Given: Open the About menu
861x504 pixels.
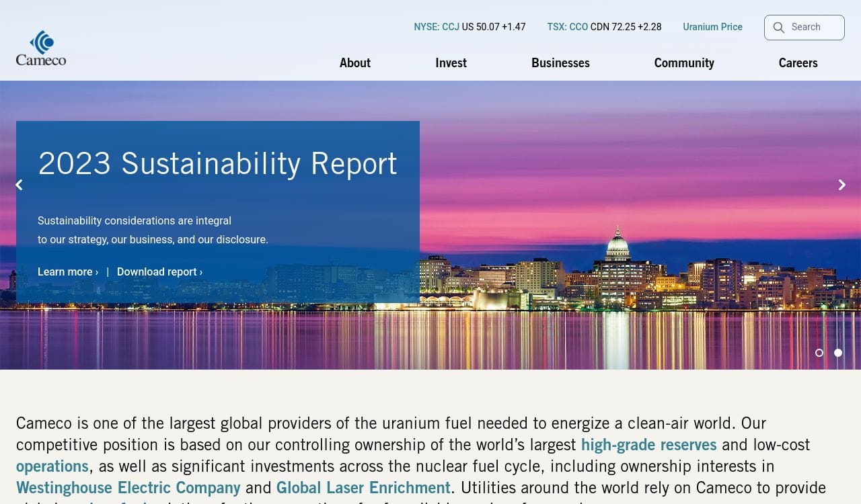Looking at the screenshot, I should (354, 62).
